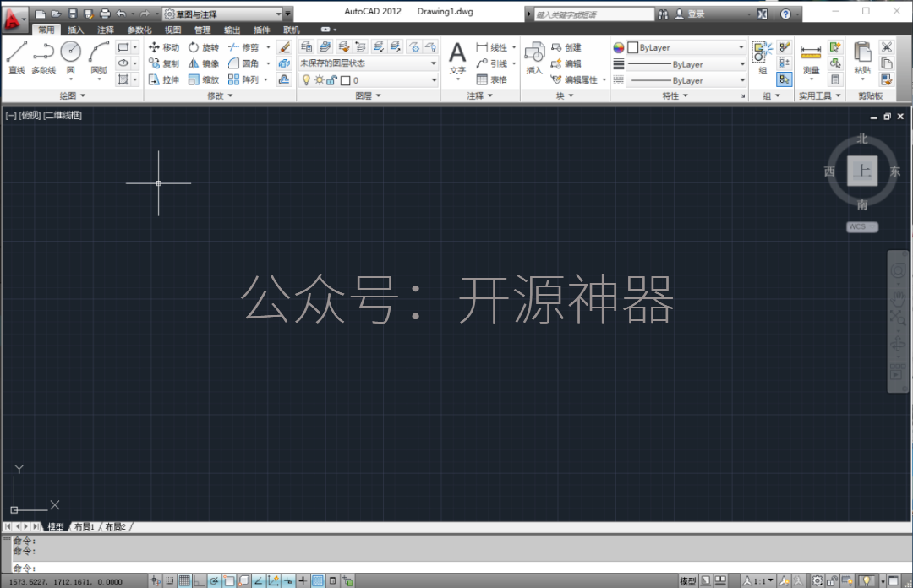Switch to the 参数化 ribbon tab
This screenshot has height=588, width=913.
click(139, 30)
